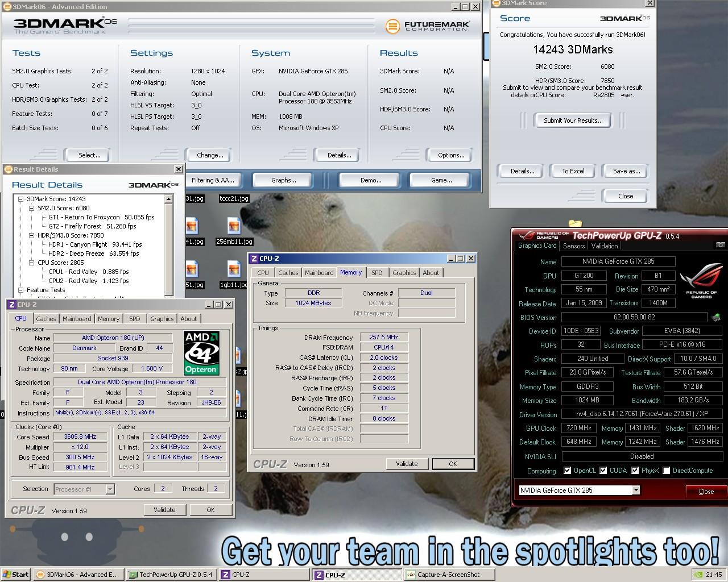Select CPU2 - Red Valley result row
This screenshot has width=728, height=582.
(88, 281)
